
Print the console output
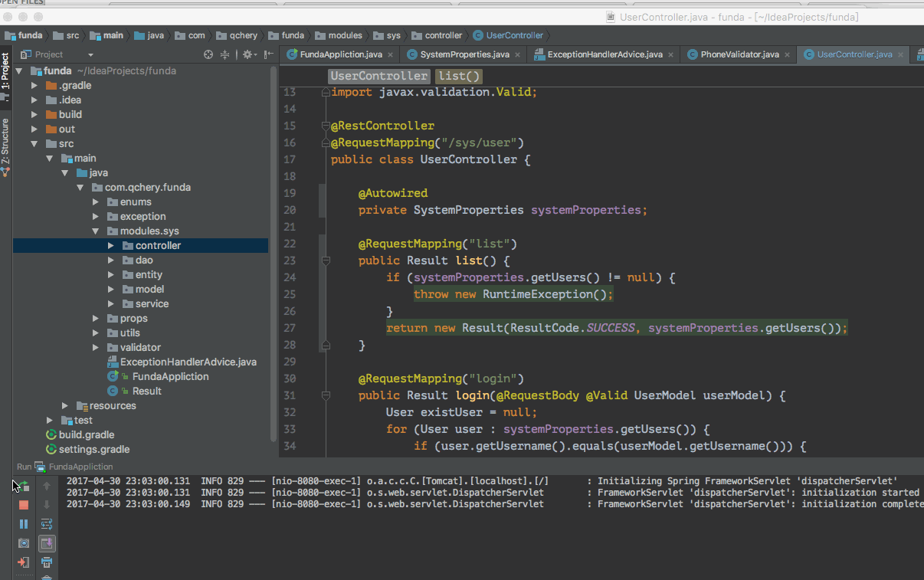pos(47,562)
